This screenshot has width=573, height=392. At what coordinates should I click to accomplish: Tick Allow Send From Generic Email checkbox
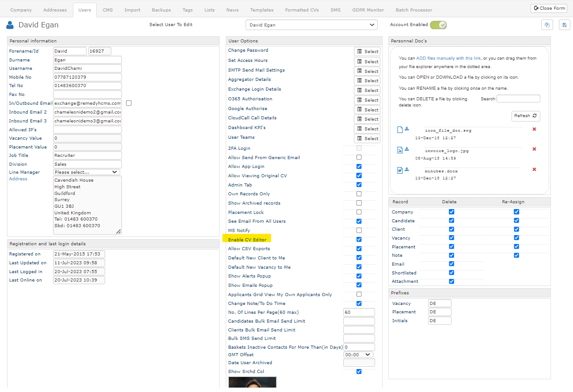point(359,157)
